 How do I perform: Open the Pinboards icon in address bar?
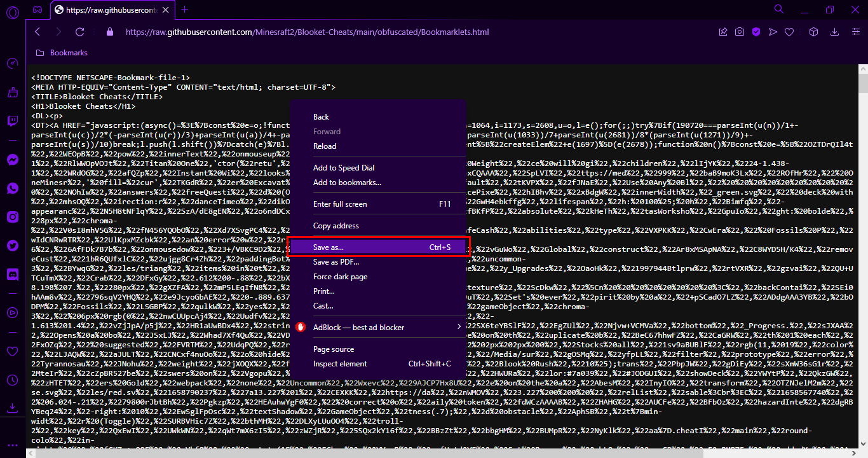coord(723,32)
